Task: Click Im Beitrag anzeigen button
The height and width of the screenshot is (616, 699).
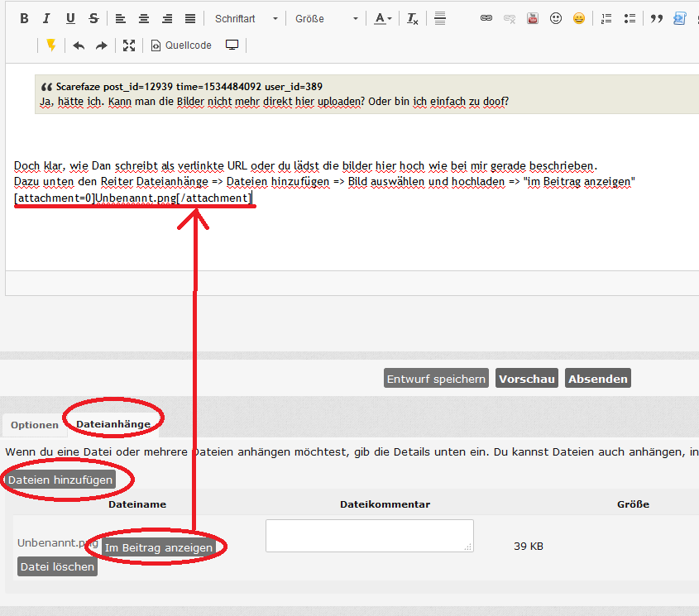Action: pos(159,547)
